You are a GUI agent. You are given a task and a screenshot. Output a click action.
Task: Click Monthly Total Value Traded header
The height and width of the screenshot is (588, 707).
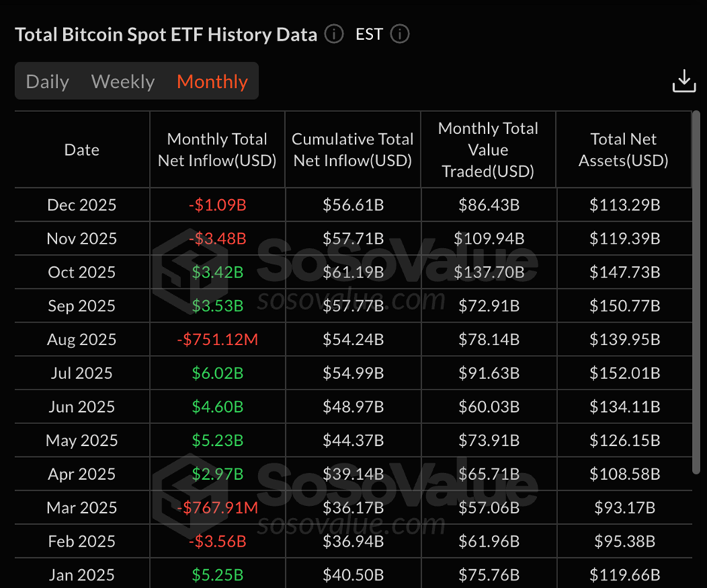coord(488,150)
